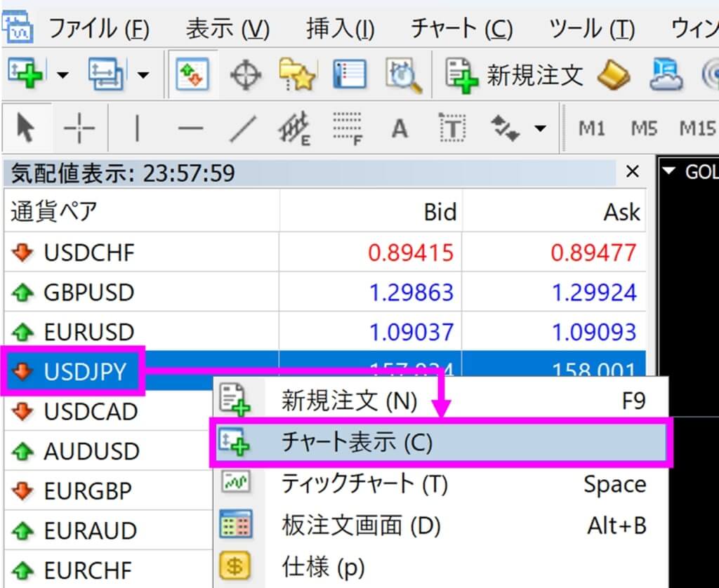Select the cursor arrow tool
The height and width of the screenshot is (588, 719).
coord(26,128)
